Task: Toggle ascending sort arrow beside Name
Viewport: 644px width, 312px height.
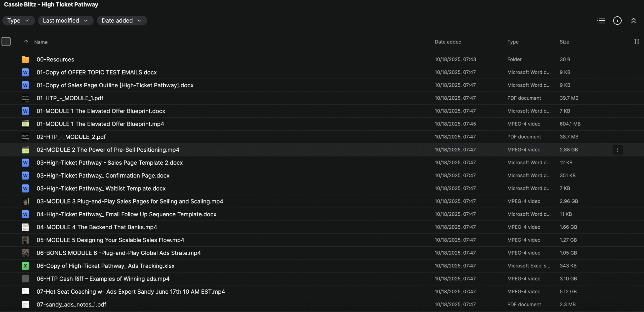Action: [x=26, y=42]
